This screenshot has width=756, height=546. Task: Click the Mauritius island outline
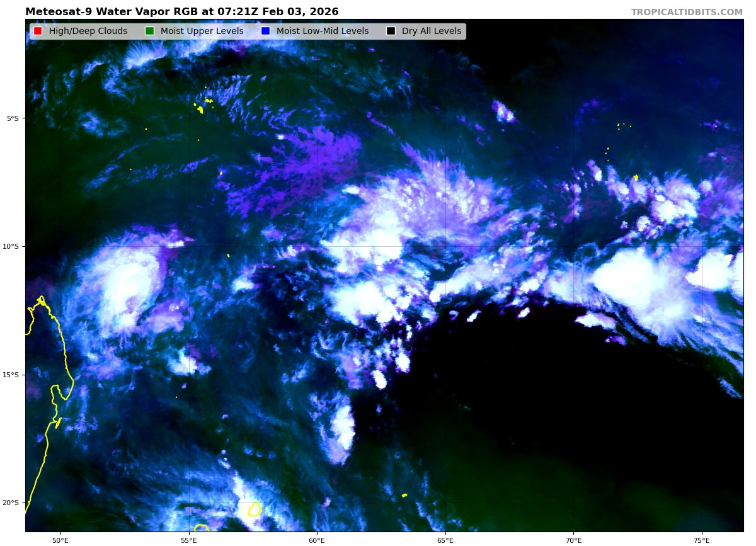pos(254,509)
